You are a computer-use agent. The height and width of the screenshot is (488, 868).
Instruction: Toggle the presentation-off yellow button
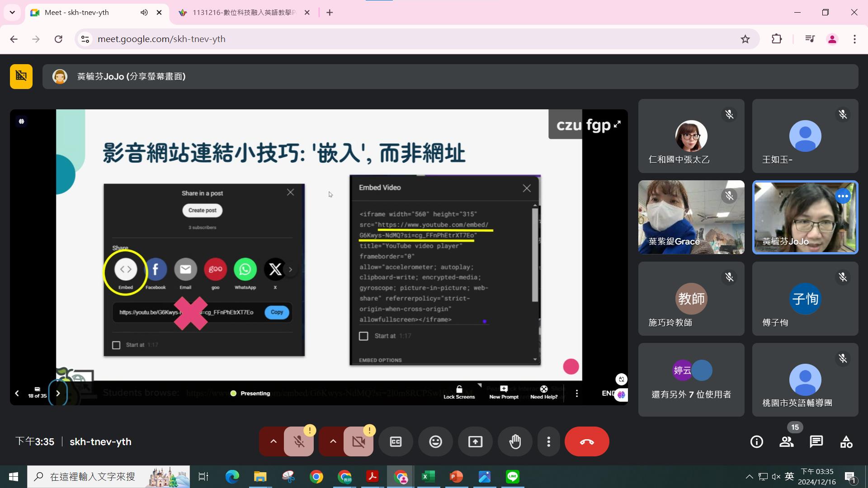point(21,76)
